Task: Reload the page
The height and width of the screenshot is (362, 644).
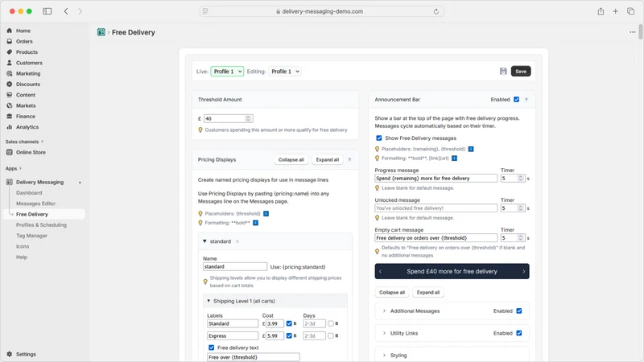Action: pos(436,11)
